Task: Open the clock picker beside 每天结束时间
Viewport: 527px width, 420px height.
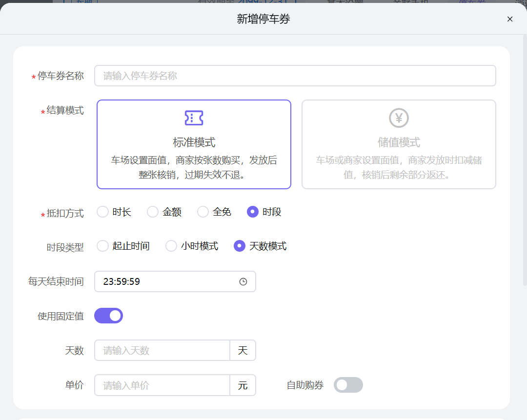Action: coord(243,281)
